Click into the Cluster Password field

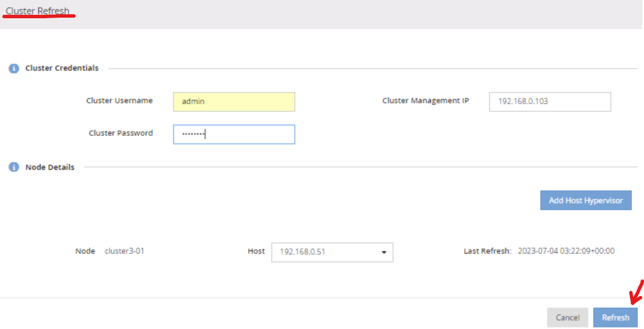pos(234,135)
